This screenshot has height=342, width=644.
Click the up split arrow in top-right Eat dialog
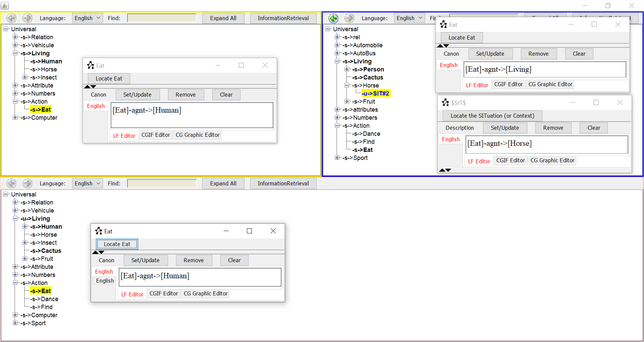click(x=440, y=46)
